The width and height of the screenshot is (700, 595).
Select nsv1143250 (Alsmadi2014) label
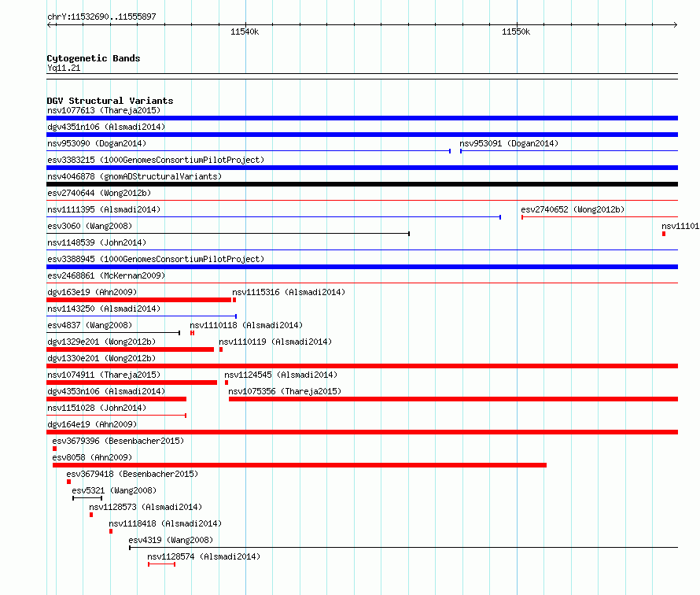point(104,309)
